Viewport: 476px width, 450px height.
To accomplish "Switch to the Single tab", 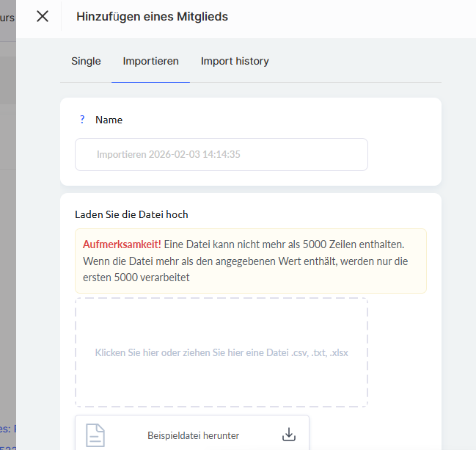I will [x=86, y=61].
